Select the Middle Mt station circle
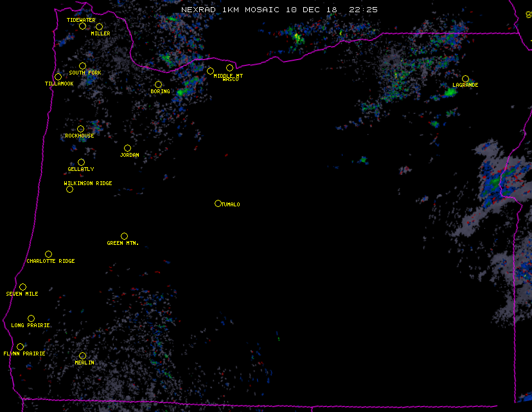 point(210,71)
